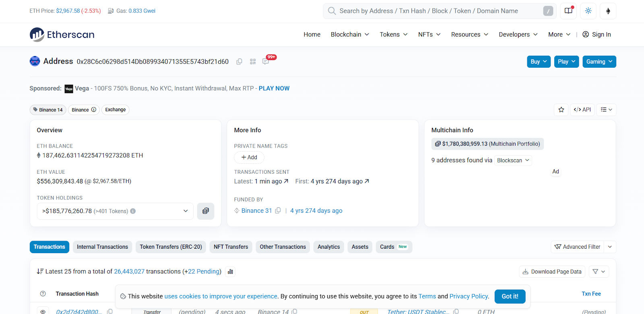
Task: Click the token holdings info icon
Action: (x=133, y=211)
